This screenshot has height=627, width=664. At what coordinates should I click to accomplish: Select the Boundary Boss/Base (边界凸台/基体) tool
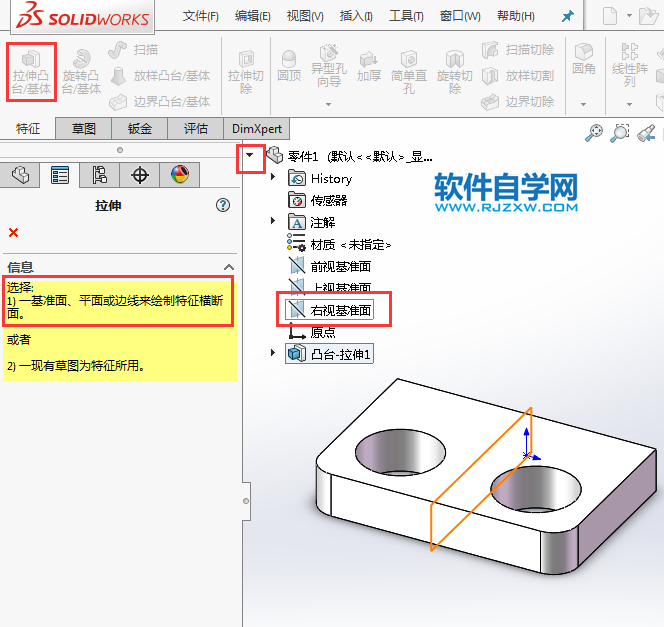[x=160, y=102]
